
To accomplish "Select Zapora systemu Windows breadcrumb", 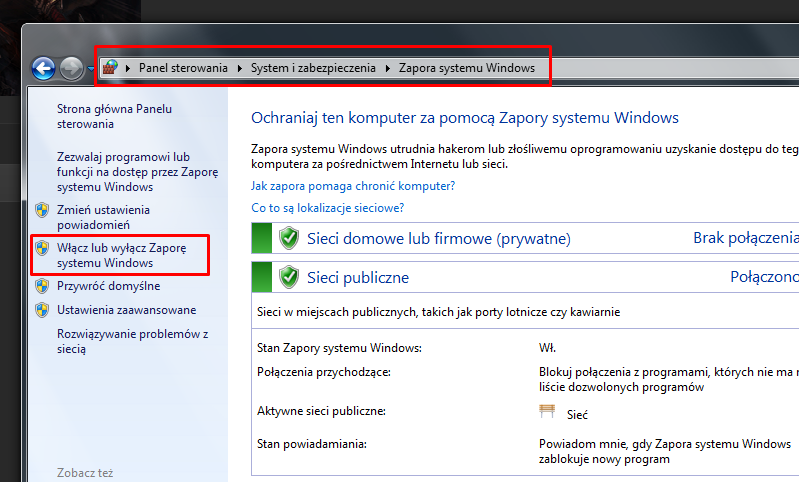I will coord(467,68).
